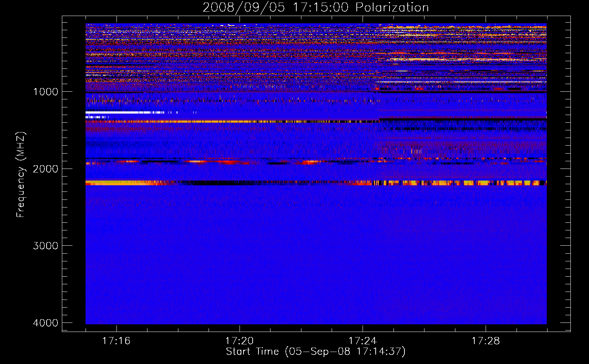Click the 'Frequency (MHZ)' axis label

tap(21, 174)
